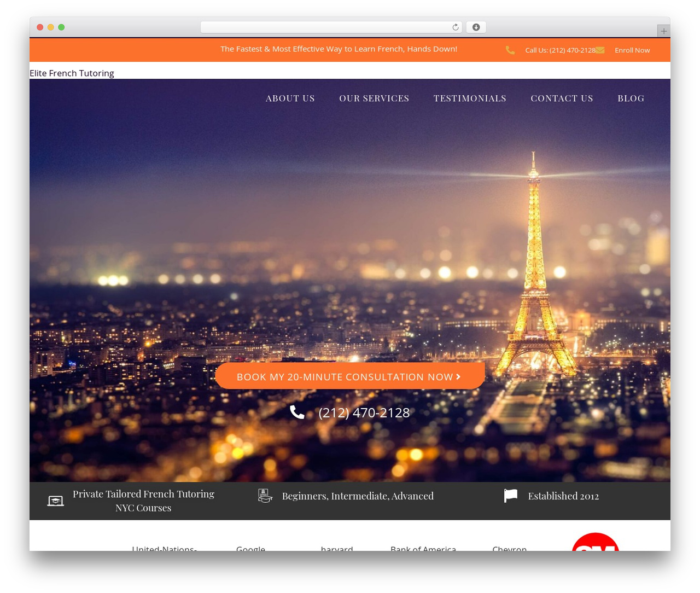Click the phone icon in orange top bar

510,50
